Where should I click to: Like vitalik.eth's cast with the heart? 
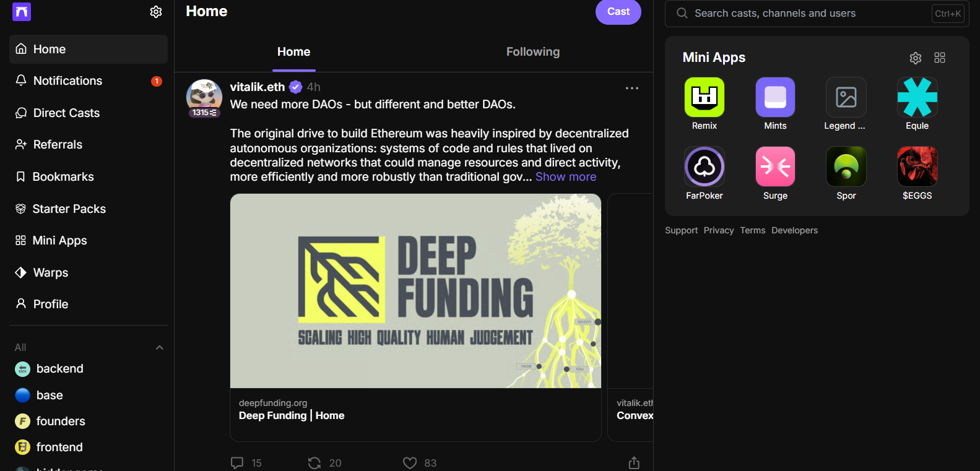[410, 463]
